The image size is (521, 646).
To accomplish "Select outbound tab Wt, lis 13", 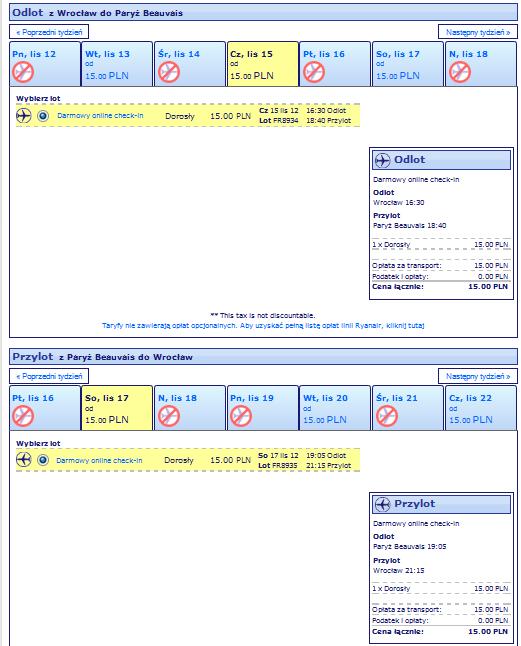I will point(117,64).
